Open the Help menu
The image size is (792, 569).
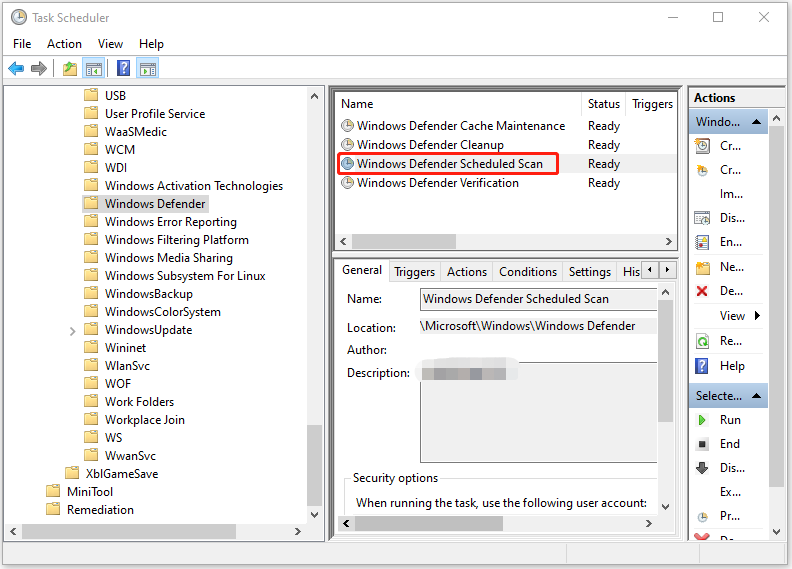click(151, 44)
